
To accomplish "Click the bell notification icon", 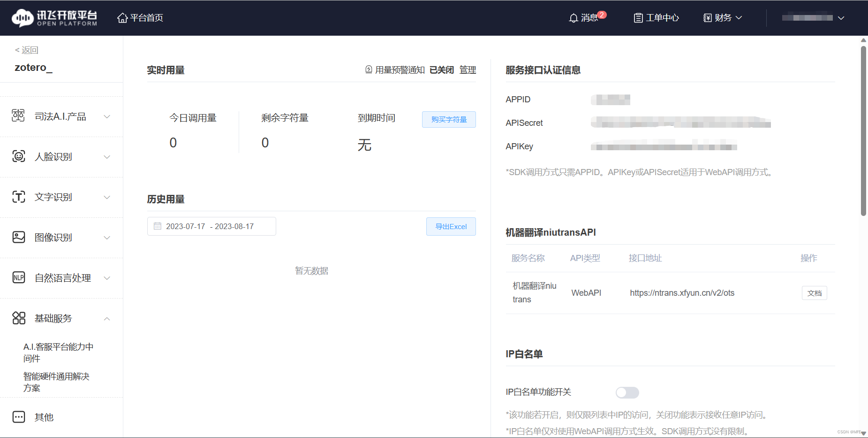I will [x=573, y=18].
